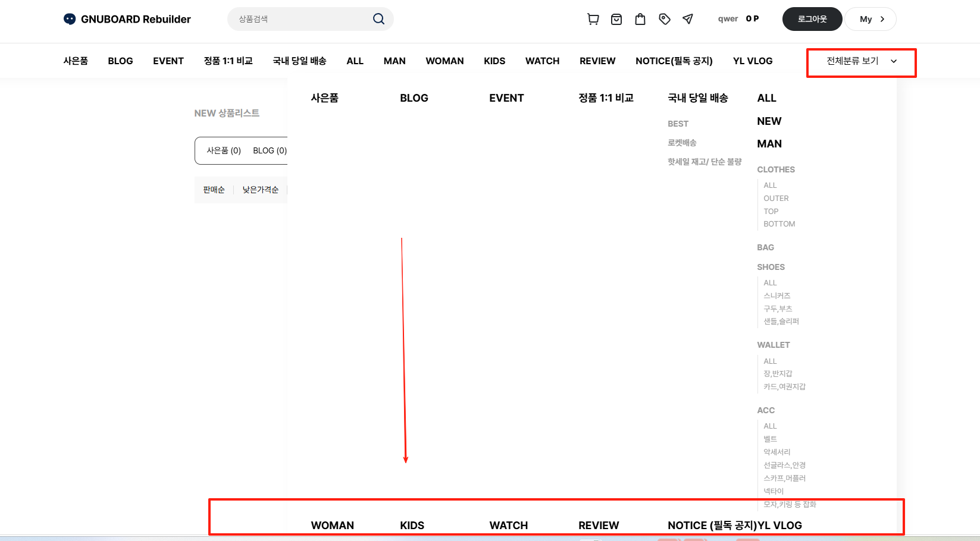980x541 pixels.
Task: Select WATCH in the top navigation bar
Action: coord(542,61)
